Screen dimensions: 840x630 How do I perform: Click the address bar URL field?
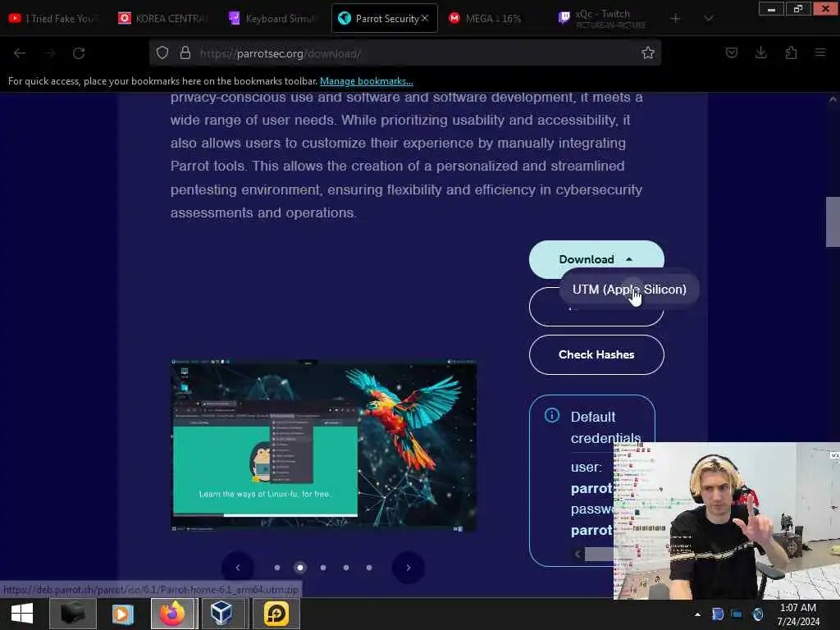[405, 53]
